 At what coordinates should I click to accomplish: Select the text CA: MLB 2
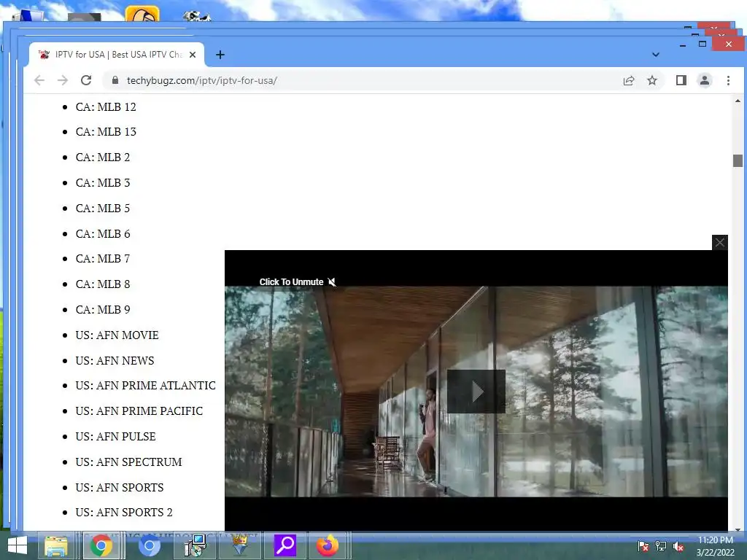pyautogui.click(x=102, y=157)
